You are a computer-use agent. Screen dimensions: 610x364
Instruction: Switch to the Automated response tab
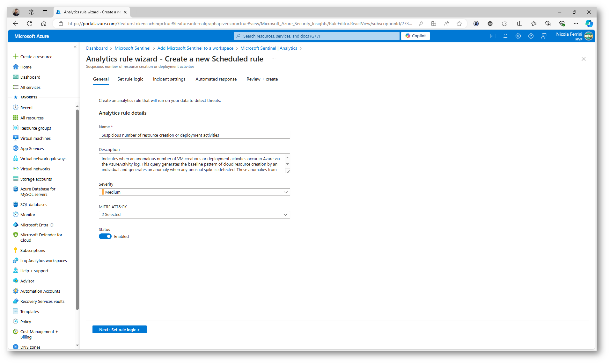pos(216,79)
